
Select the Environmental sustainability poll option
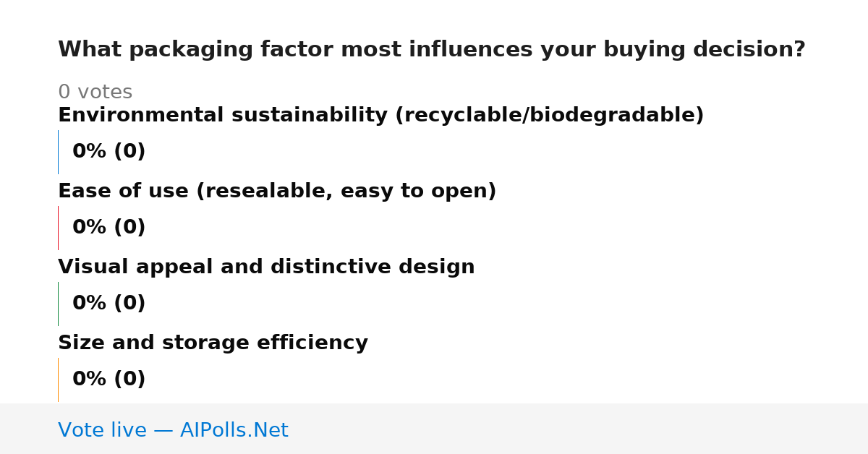[380, 116]
